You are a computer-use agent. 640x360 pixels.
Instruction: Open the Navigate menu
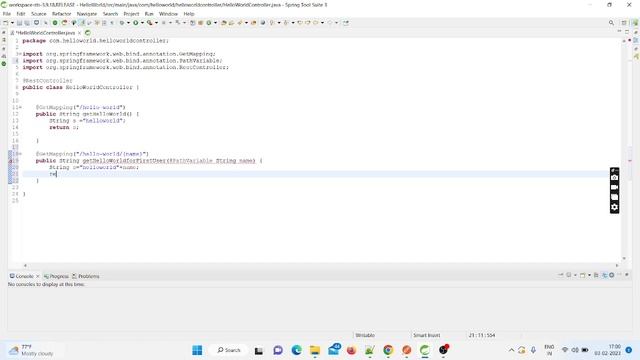[87, 14]
